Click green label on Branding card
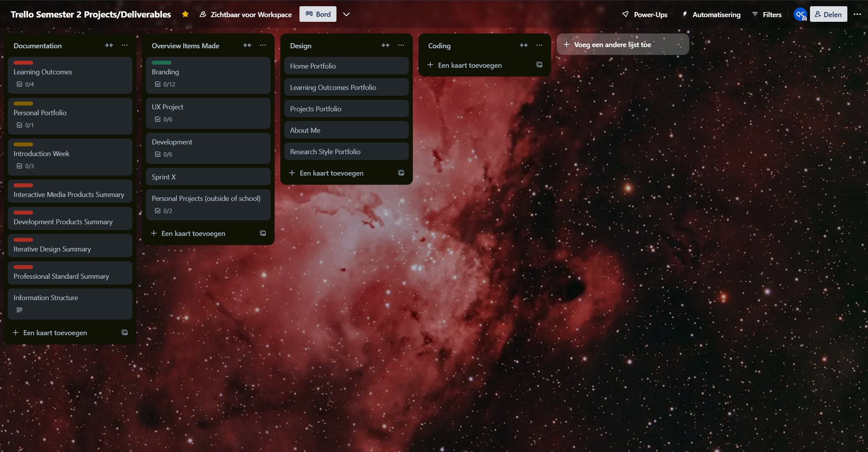This screenshot has width=868, height=452. click(162, 63)
